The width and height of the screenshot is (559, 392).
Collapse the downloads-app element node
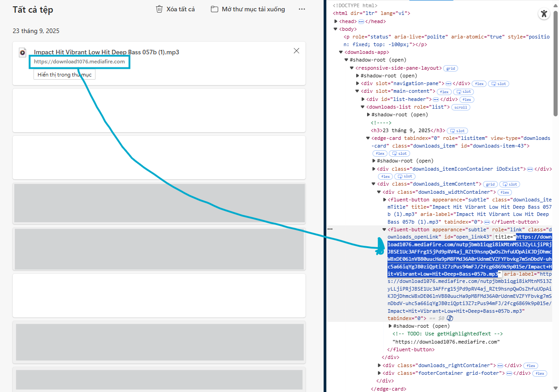[341, 53]
